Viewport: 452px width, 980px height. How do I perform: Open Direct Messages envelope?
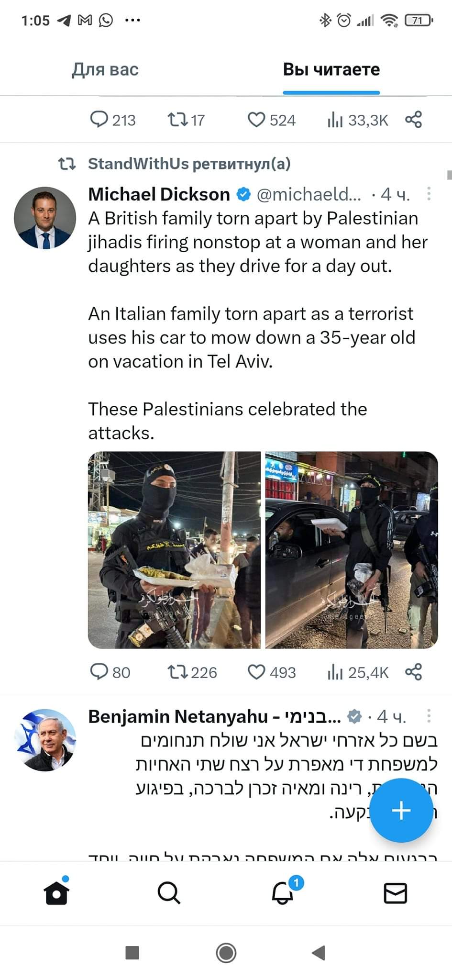[396, 893]
